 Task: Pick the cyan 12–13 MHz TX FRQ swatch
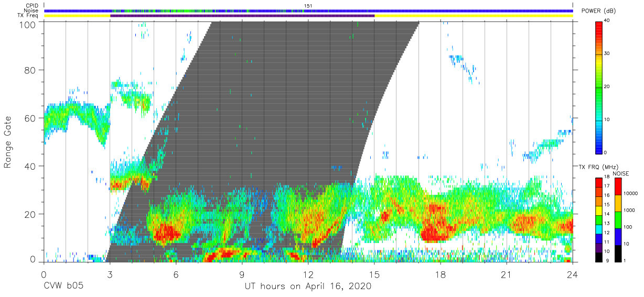point(598,228)
